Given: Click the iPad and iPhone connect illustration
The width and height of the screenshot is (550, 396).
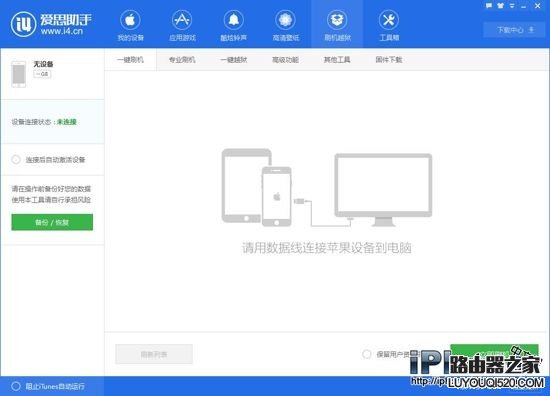Looking at the screenshot, I should click(x=257, y=187).
